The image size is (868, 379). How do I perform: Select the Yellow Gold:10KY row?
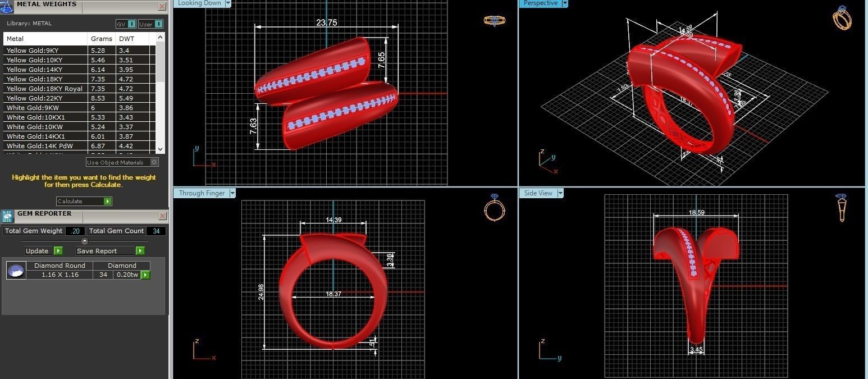tap(80, 60)
